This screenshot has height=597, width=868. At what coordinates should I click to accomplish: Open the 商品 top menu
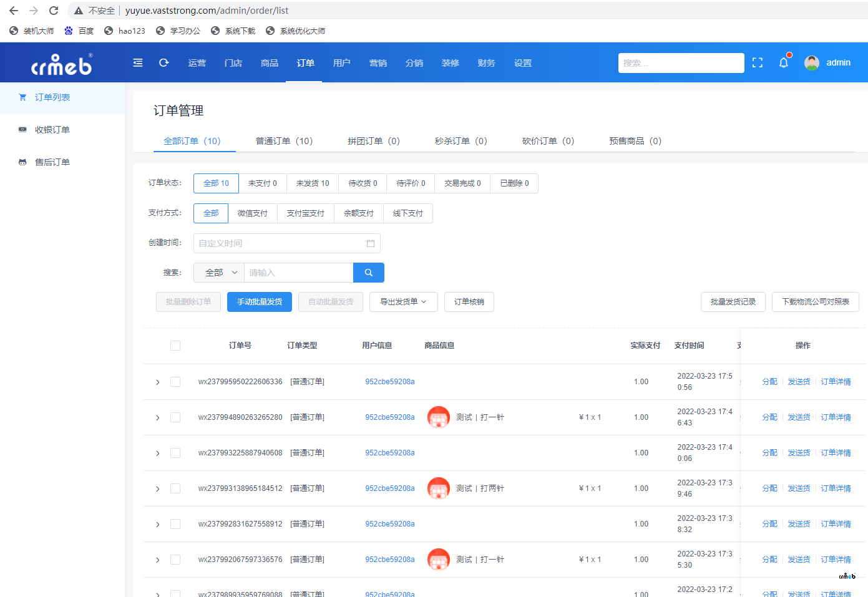[270, 63]
